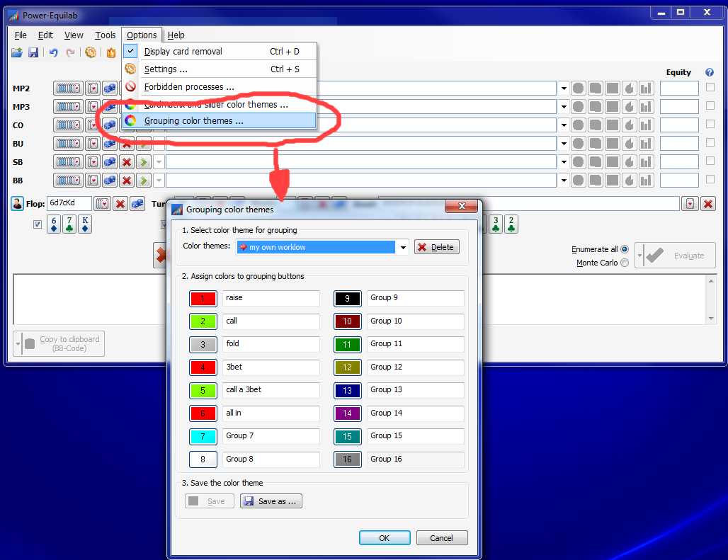This screenshot has height=560, width=728.
Task: Toggle the CO row checkbox
Action: click(x=710, y=124)
